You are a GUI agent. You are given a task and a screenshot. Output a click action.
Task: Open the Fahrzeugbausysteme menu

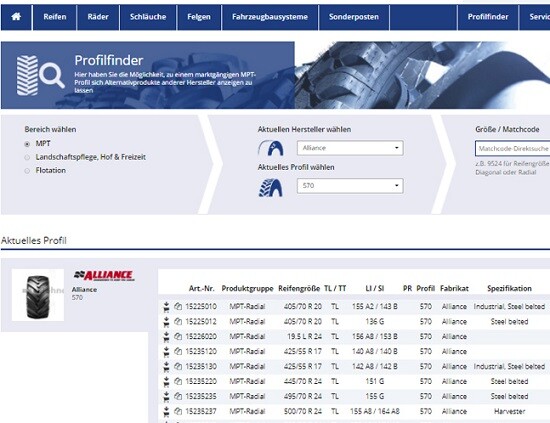coord(270,17)
